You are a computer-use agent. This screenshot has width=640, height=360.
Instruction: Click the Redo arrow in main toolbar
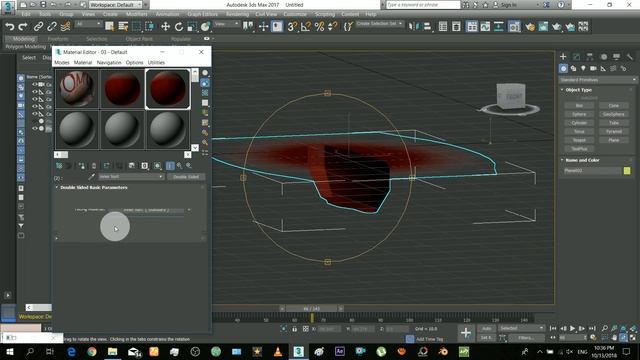23,27
